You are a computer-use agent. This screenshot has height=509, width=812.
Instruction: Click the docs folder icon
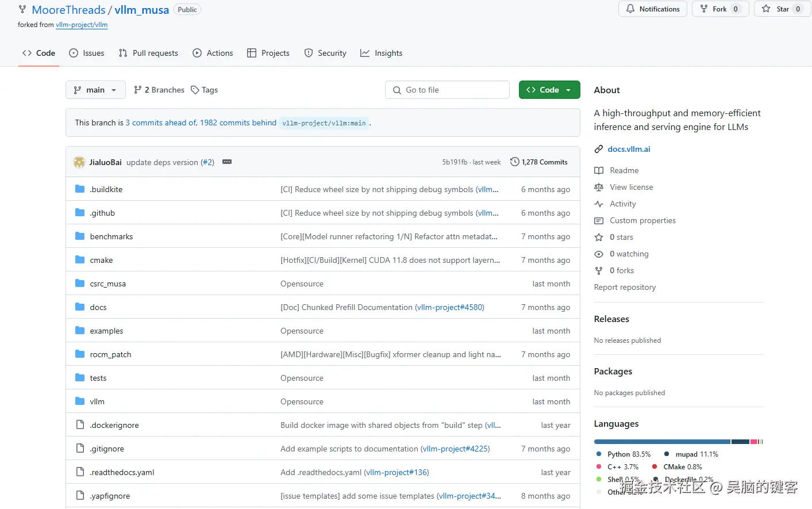click(x=80, y=307)
